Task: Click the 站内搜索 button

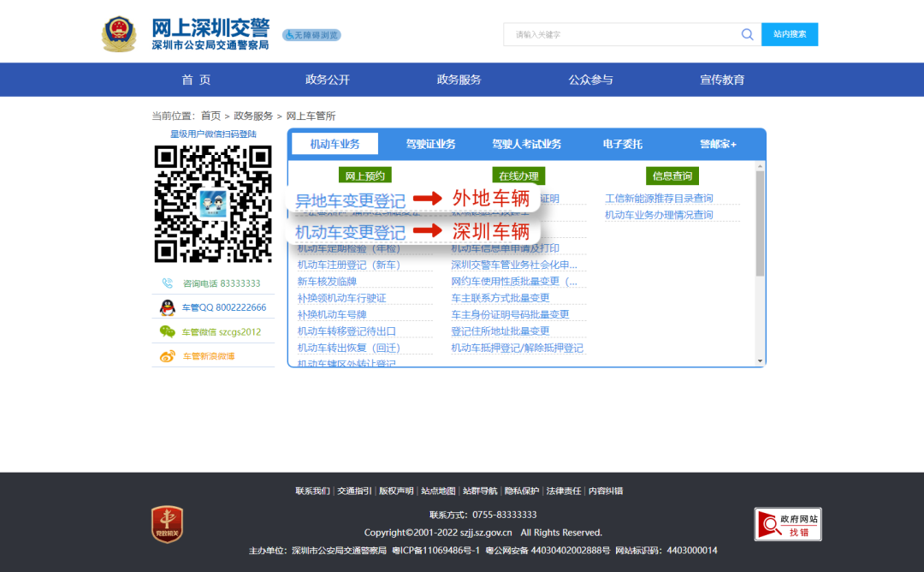Action: pyautogui.click(x=790, y=34)
